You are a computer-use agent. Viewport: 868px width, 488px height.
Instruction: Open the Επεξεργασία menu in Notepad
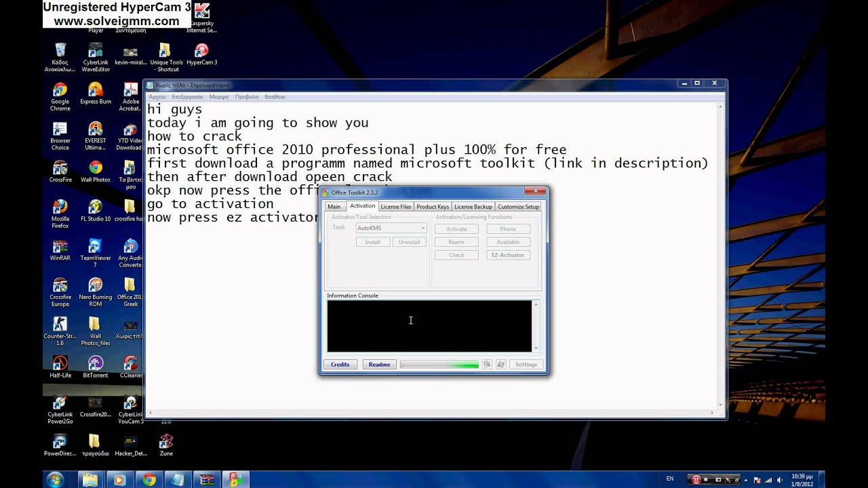click(188, 97)
